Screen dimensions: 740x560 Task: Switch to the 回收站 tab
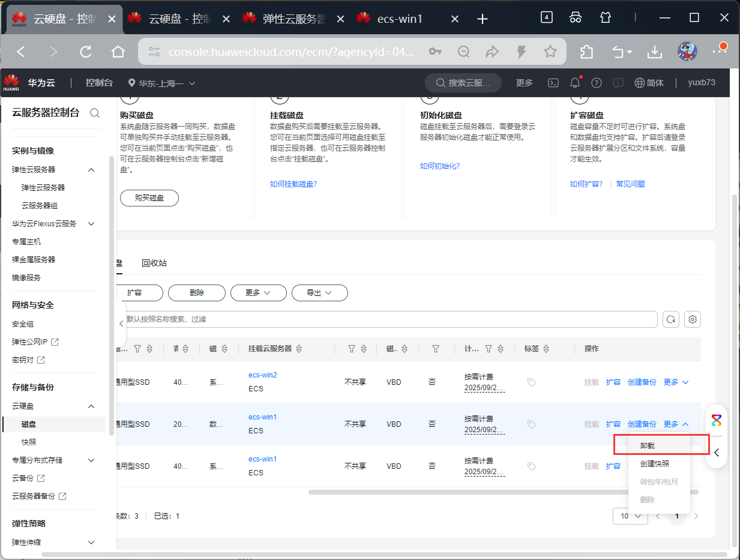click(x=154, y=263)
